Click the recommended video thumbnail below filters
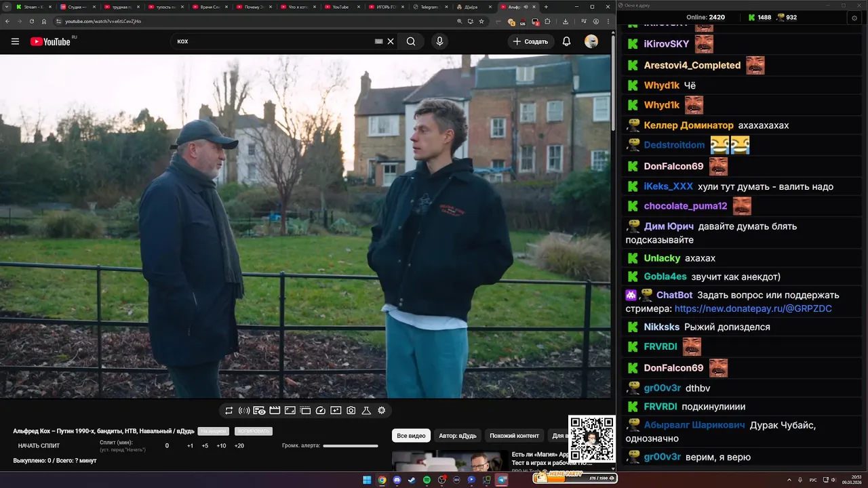The height and width of the screenshot is (488, 868). pos(449,462)
